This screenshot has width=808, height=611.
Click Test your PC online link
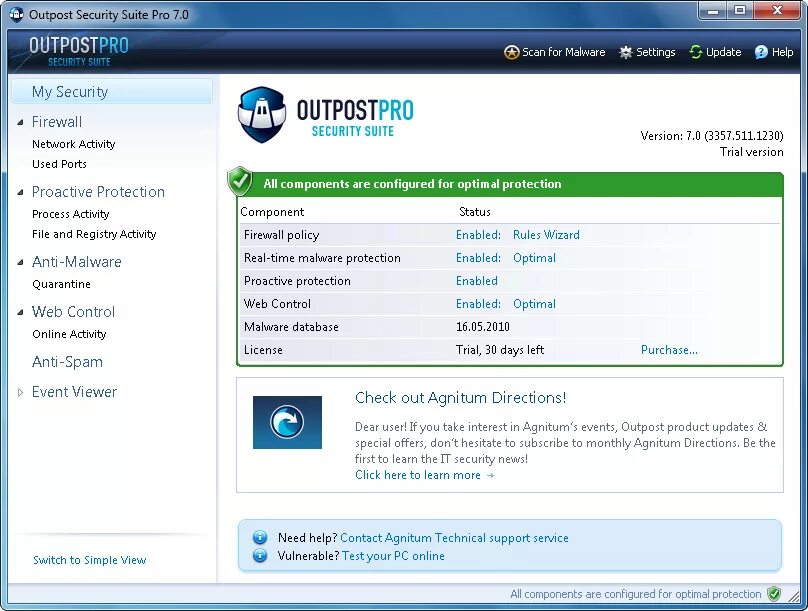pos(393,556)
